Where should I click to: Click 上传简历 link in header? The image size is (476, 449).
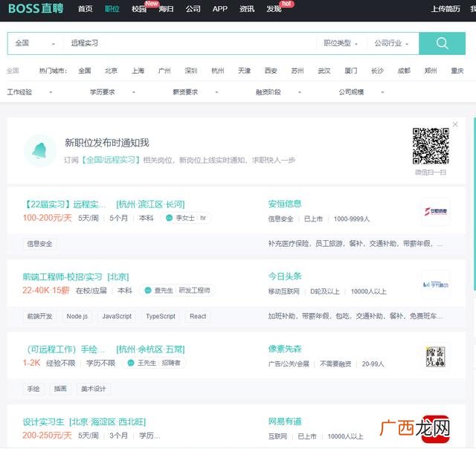(446, 9)
